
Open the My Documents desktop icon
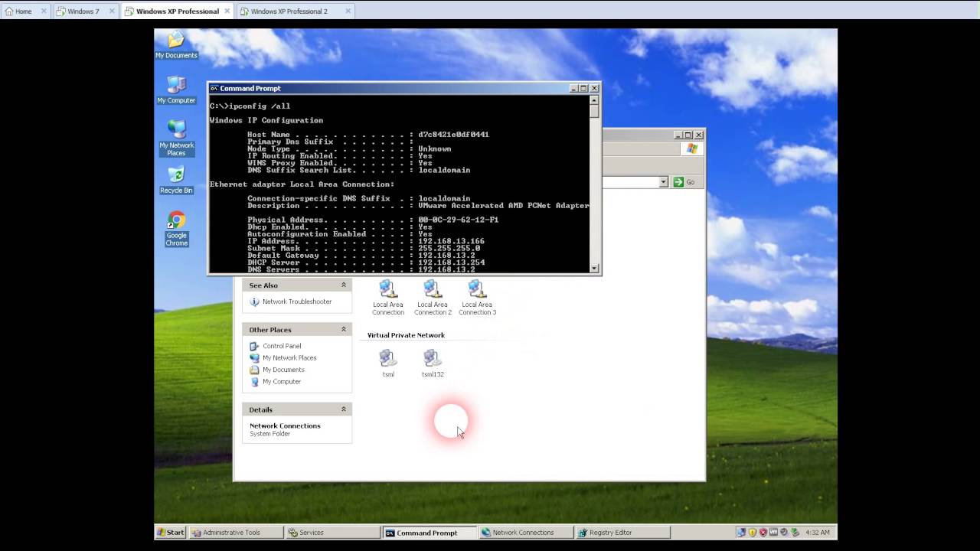[x=176, y=46]
